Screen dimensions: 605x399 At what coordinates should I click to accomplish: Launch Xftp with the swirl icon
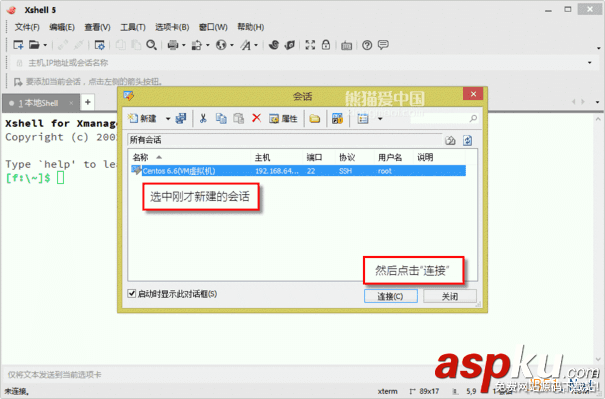tap(274, 45)
